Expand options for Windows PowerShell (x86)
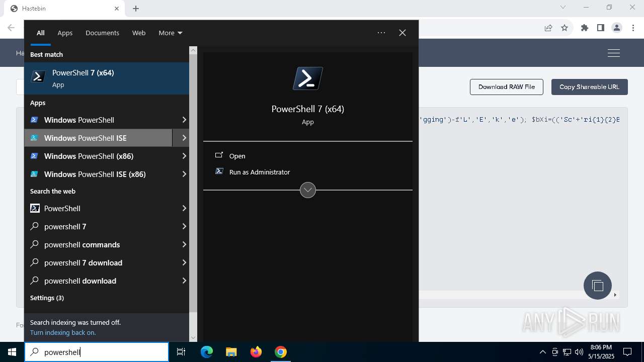 pos(184,156)
